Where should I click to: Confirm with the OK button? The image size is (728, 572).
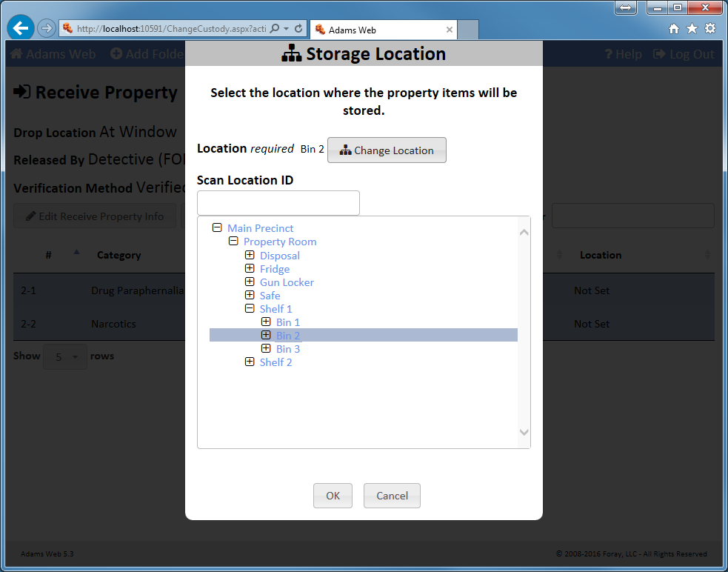333,496
